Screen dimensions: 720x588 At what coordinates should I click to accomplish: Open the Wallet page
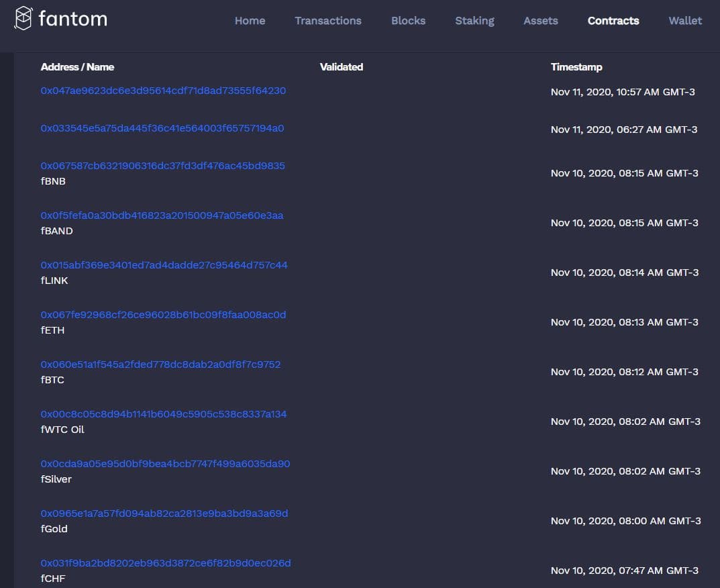tap(685, 21)
